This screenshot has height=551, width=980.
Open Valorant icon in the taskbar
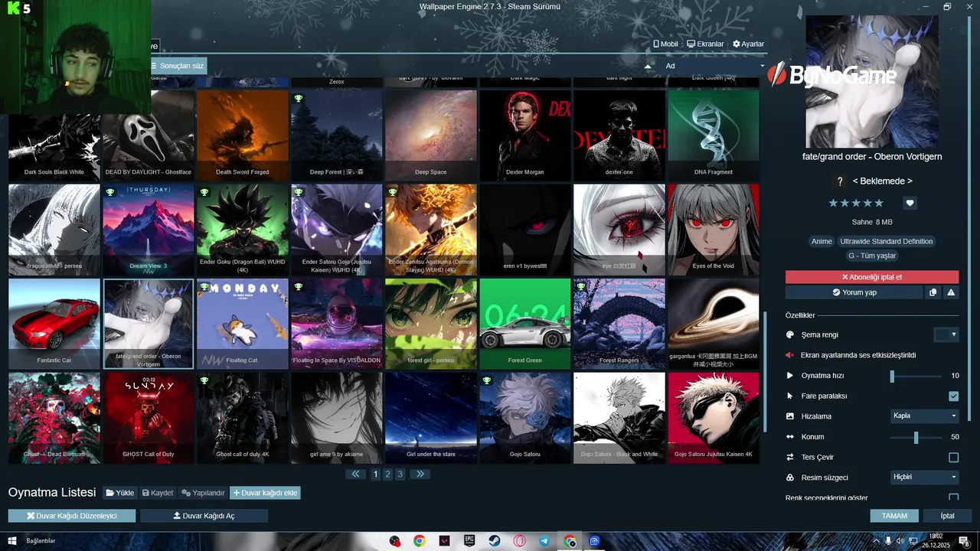pyautogui.click(x=444, y=541)
